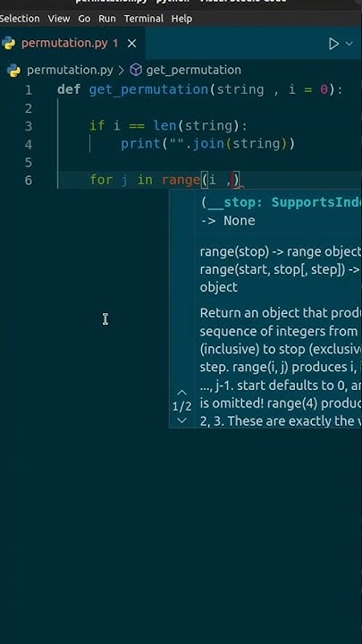Click the 1/2 signature counter
The width and height of the screenshot is (362, 644).
[x=181, y=407]
